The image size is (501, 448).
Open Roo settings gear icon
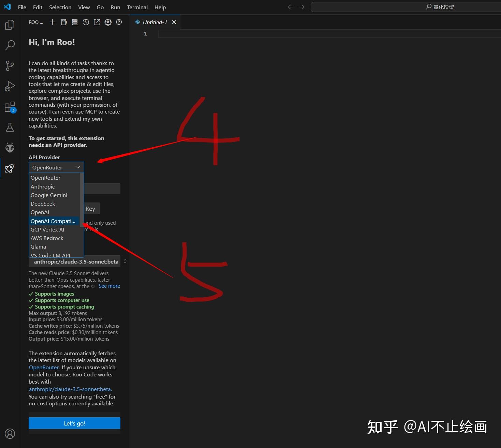(108, 22)
